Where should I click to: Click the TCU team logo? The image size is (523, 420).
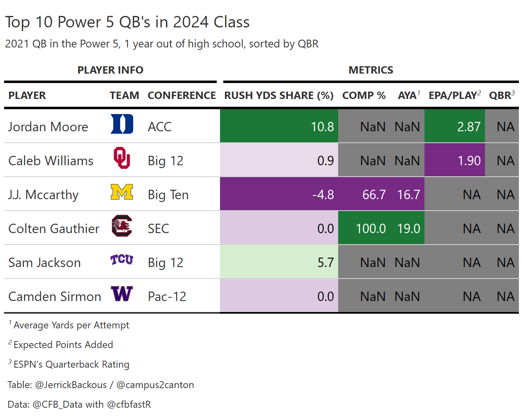(x=122, y=260)
